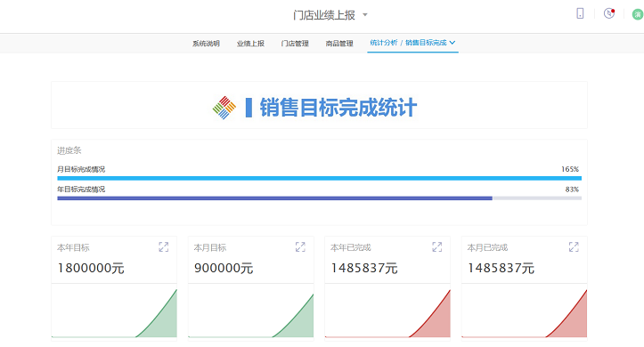The height and width of the screenshot is (347, 644).
Task: Click the 1800000元 value
Action: (x=91, y=268)
